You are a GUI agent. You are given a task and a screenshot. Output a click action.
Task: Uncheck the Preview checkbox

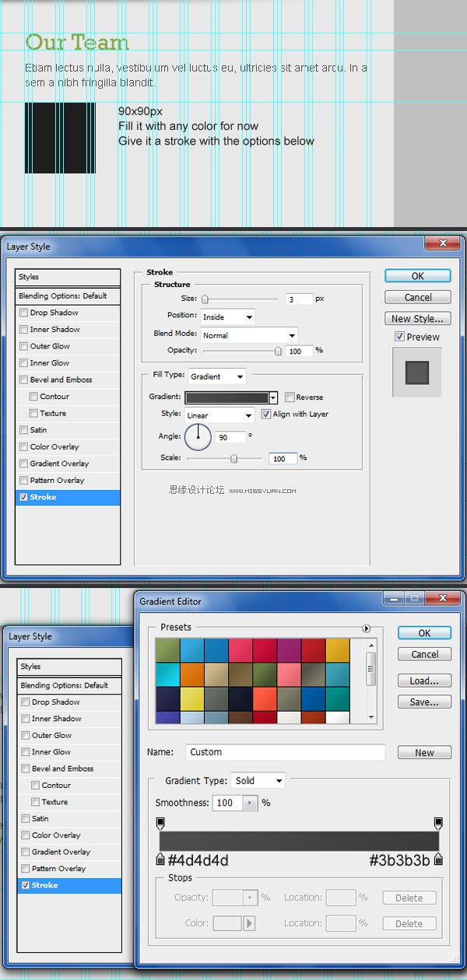click(399, 337)
